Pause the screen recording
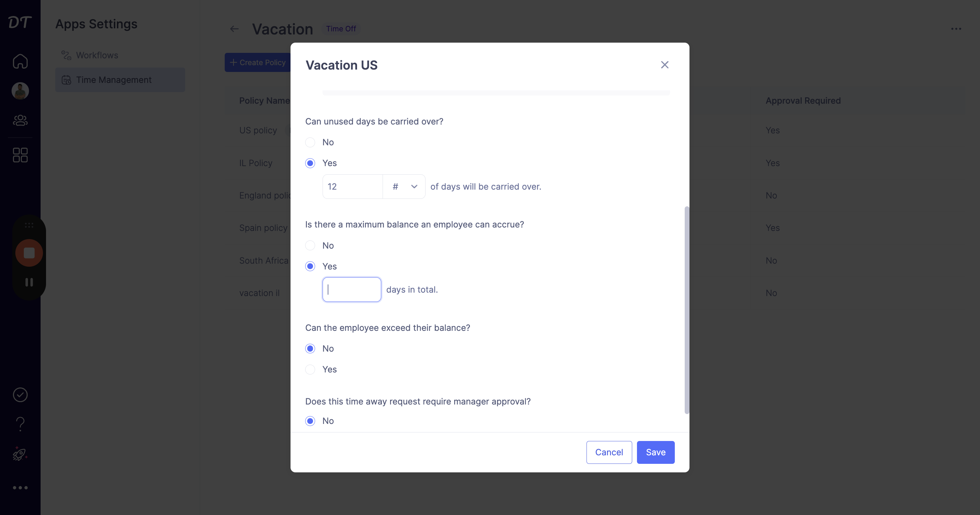The image size is (980, 515). [x=29, y=282]
